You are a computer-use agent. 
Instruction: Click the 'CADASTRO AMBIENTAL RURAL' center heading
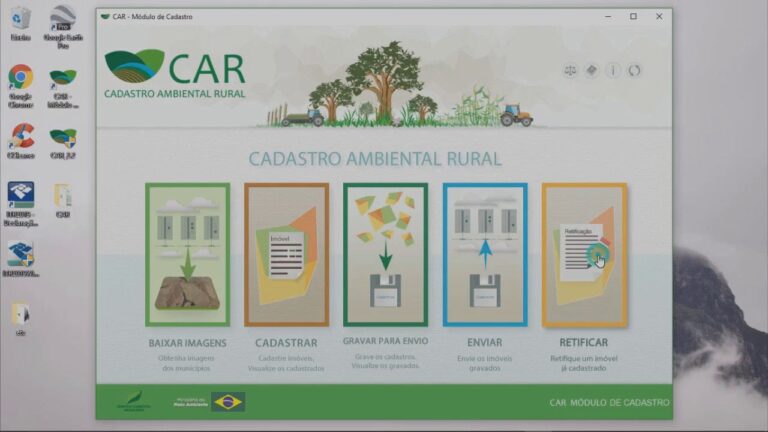[x=375, y=159]
